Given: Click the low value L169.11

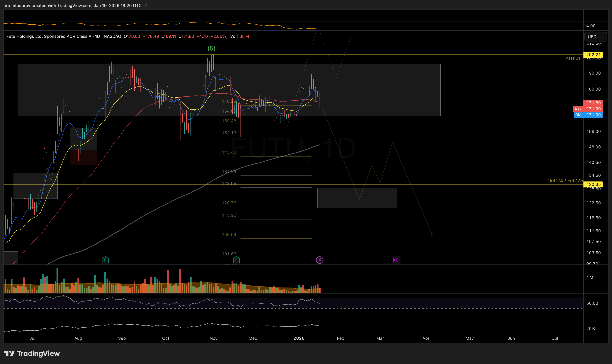Looking at the screenshot, I should point(169,36).
